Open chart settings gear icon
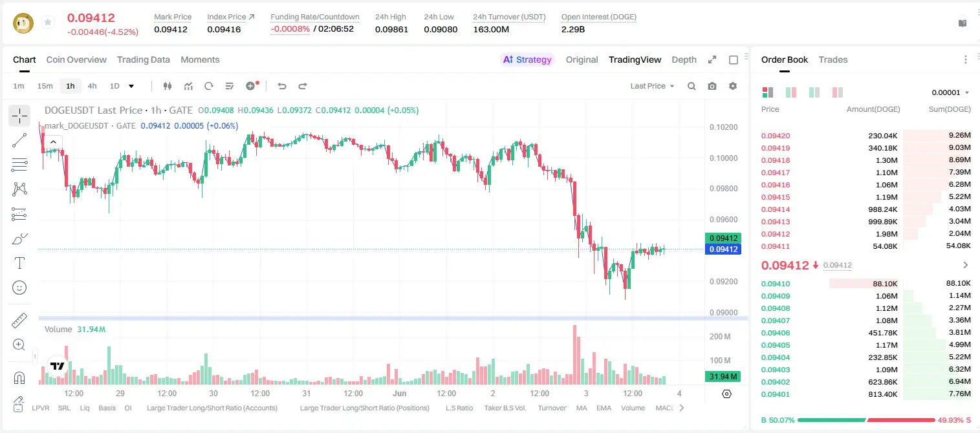 click(x=733, y=86)
